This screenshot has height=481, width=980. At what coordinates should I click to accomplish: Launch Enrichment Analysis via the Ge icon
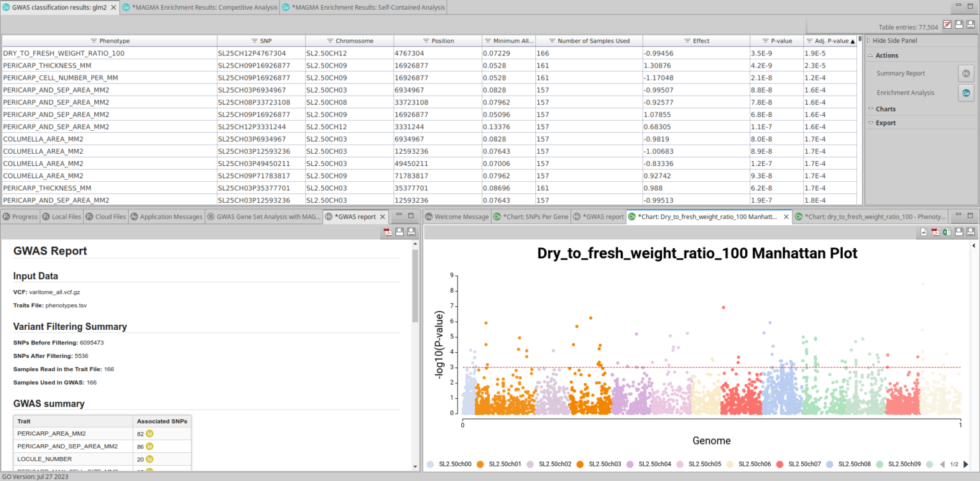(965, 93)
